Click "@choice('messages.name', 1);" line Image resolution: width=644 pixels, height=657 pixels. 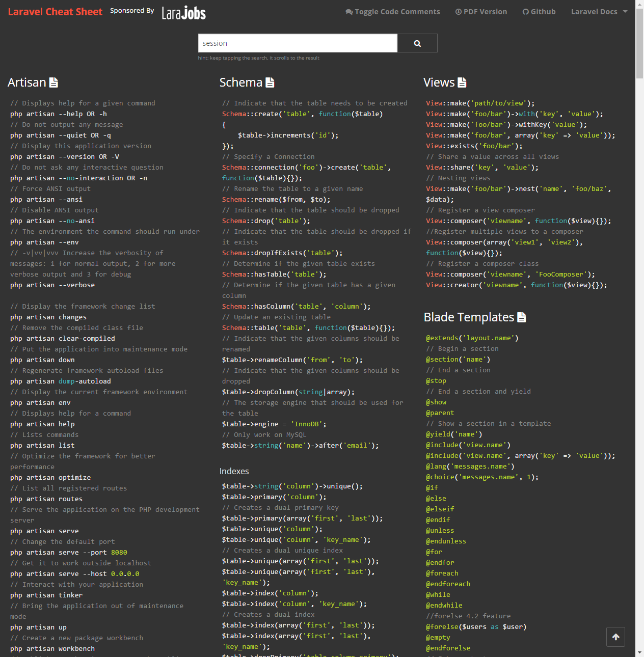click(x=482, y=477)
